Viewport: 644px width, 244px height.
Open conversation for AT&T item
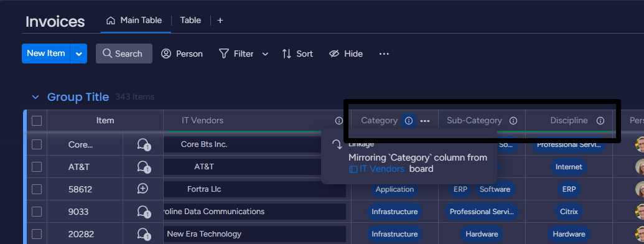tap(143, 167)
